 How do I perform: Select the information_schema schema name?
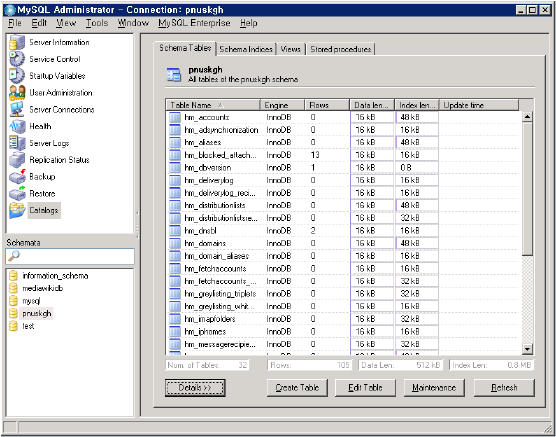pyautogui.click(x=55, y=276)
